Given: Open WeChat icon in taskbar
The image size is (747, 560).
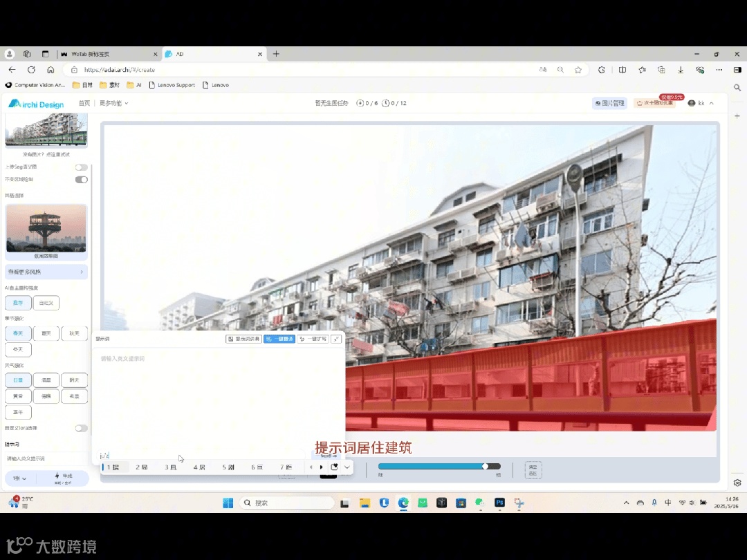Looking at the screenshot, I should point(480,503).
